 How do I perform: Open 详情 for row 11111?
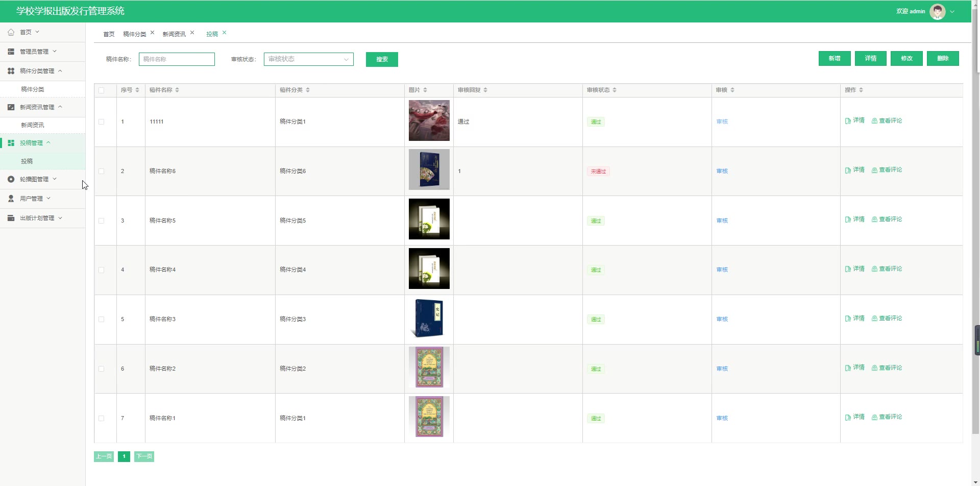click(x=855, y=120)
